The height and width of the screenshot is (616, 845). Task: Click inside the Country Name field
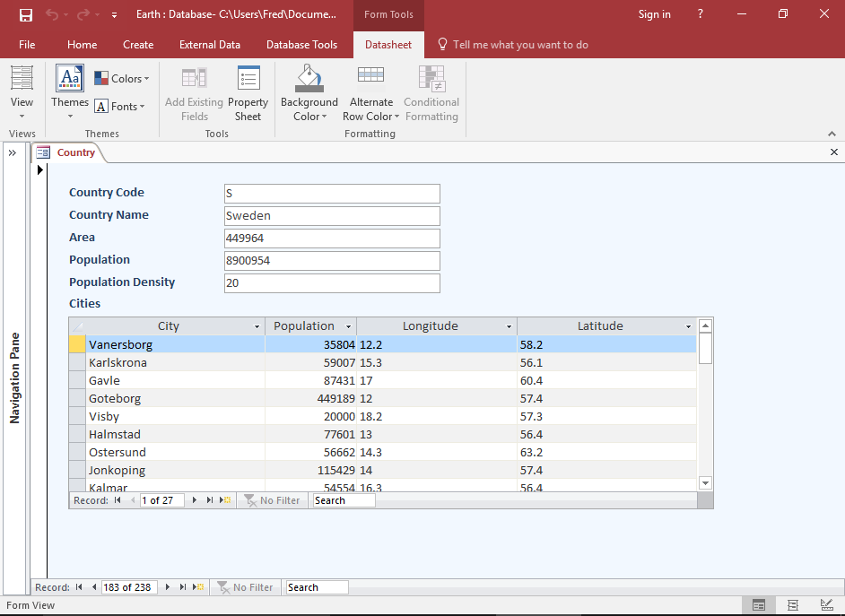coord(332,215)
